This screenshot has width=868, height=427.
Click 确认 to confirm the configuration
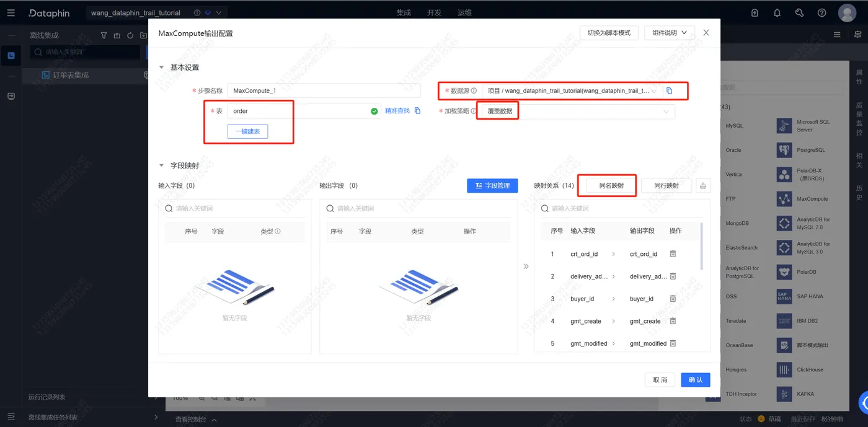pos(696,380)
